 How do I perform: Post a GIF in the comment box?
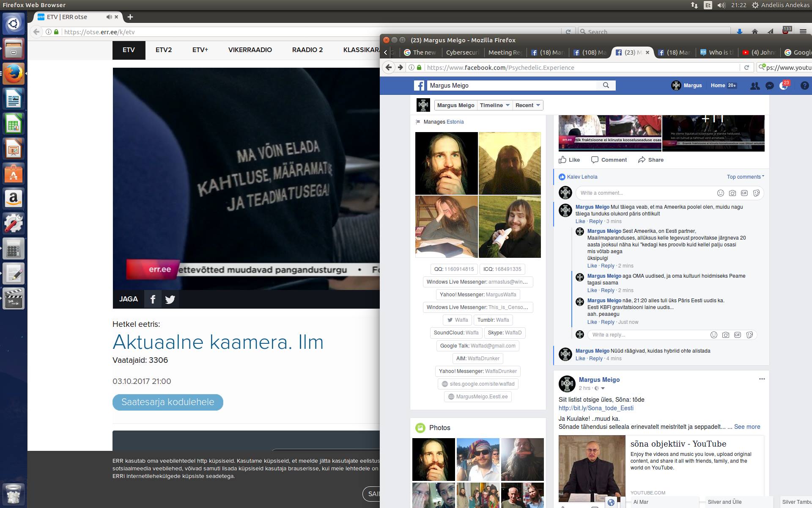[744, 193]
